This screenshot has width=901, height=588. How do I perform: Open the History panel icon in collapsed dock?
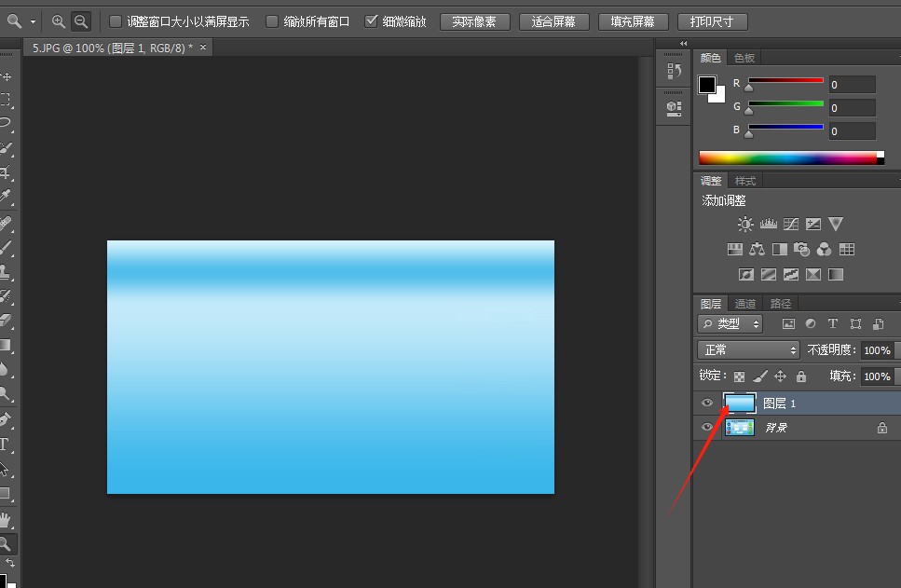(x=674, y=71)
